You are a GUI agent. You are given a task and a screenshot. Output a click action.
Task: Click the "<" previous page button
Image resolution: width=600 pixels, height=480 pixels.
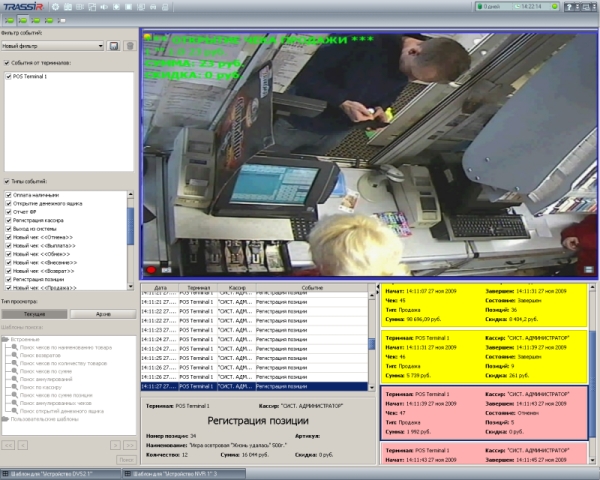23,445
